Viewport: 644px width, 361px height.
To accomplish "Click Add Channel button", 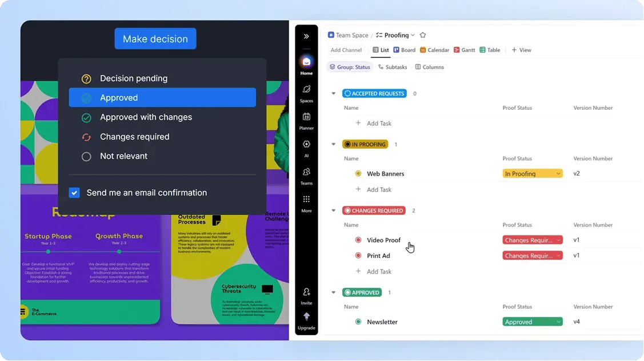I will [346, 50].
